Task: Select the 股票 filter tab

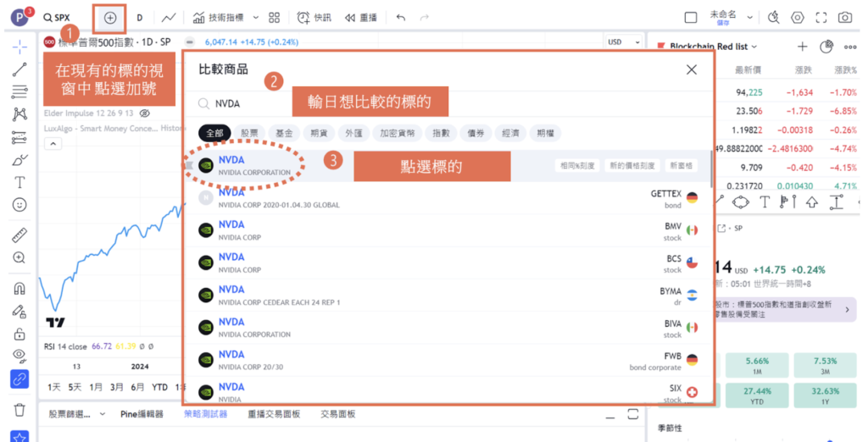Action: tap(249, 133)
